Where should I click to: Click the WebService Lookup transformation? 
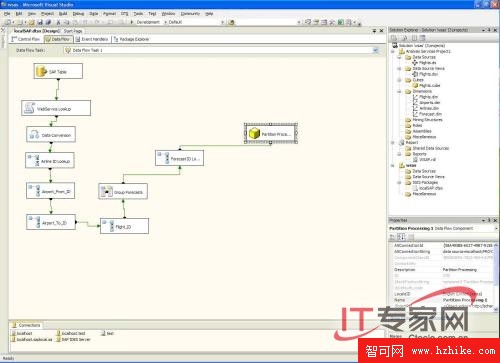pos(56,108)
